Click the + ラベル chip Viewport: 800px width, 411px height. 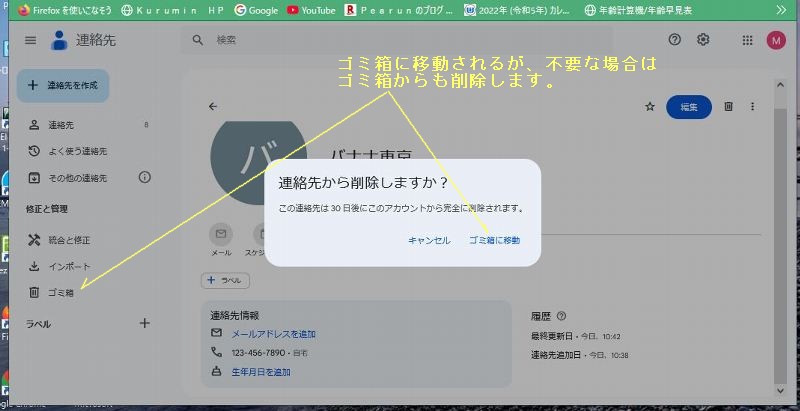click(226, 281)
